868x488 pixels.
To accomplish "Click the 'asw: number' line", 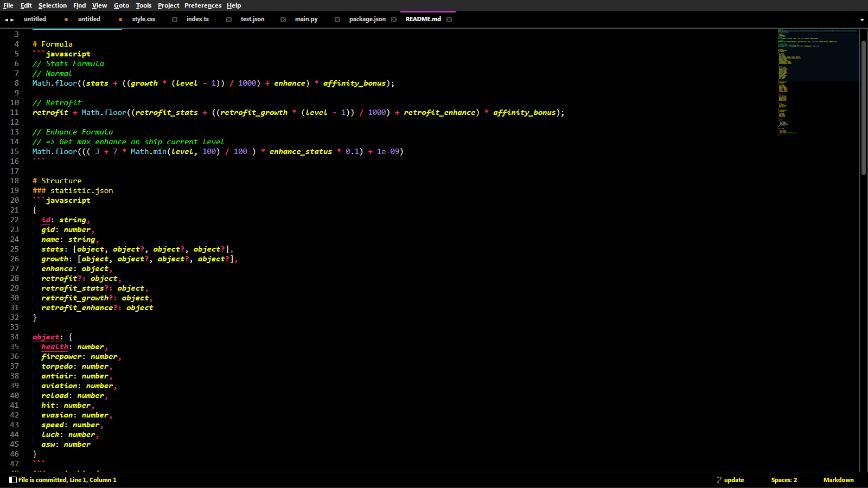I will [66, 444].
